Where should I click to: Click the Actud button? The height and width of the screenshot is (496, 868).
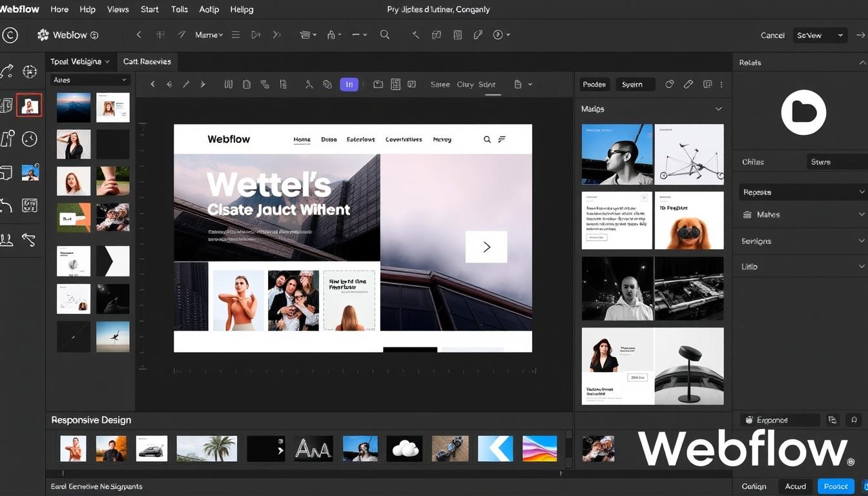(x=796, y=486)
